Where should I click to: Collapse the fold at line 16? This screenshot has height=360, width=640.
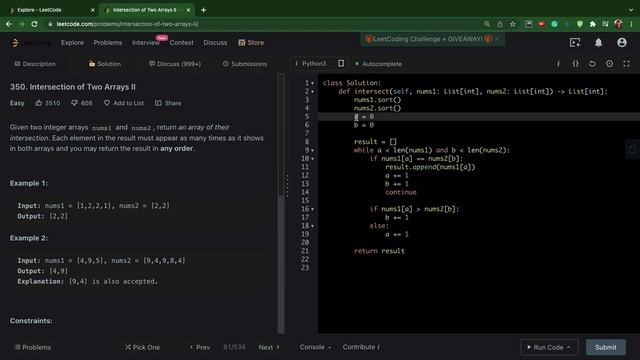point(313,209)
